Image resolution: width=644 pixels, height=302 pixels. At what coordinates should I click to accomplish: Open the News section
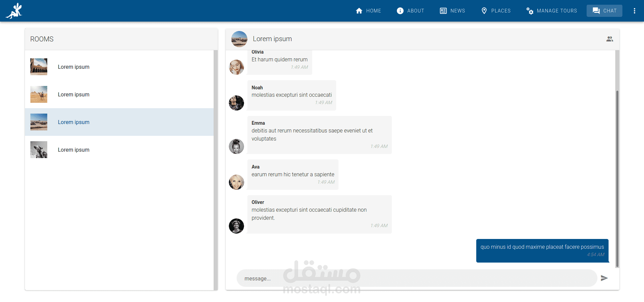tap(452, 11)
